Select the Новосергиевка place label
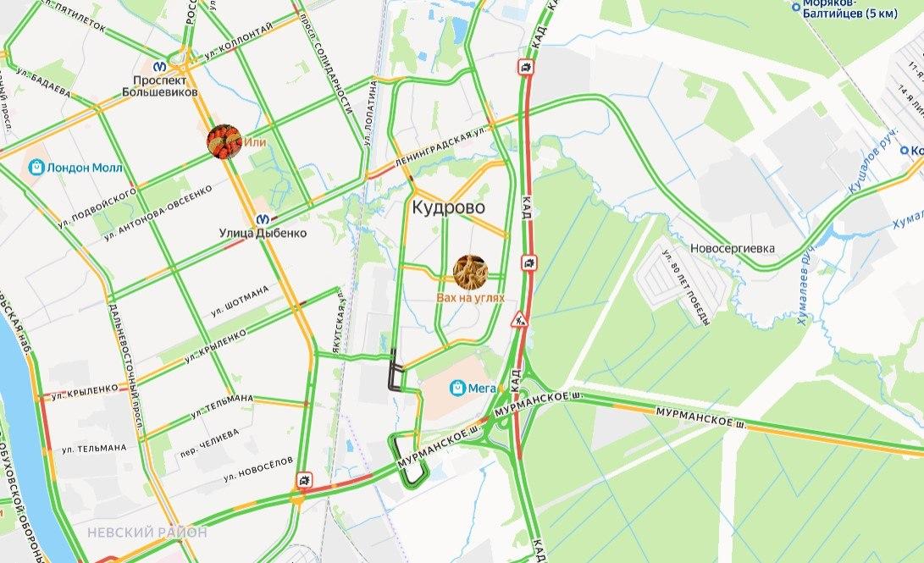The image size is (924, 563). (733, 249)
